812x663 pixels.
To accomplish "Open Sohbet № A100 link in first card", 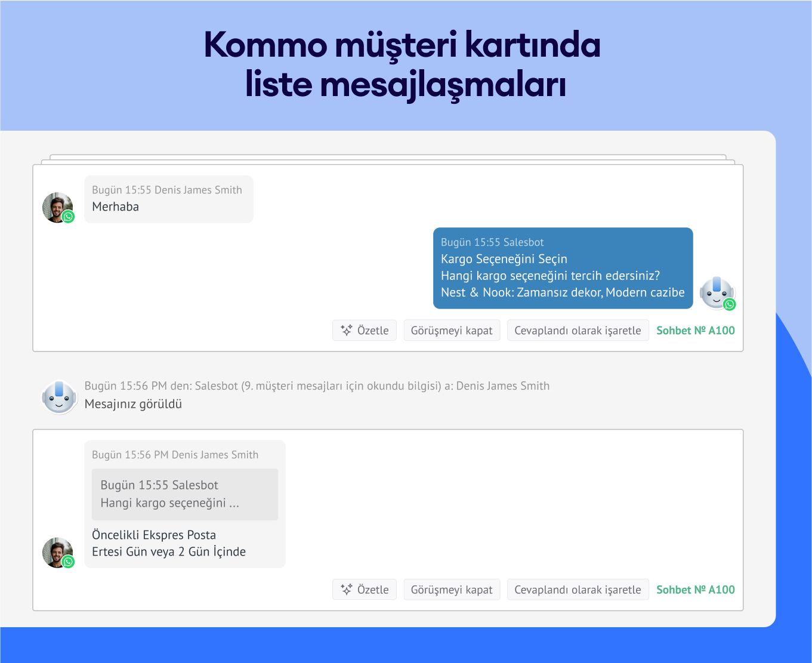I will pos(696,330).
